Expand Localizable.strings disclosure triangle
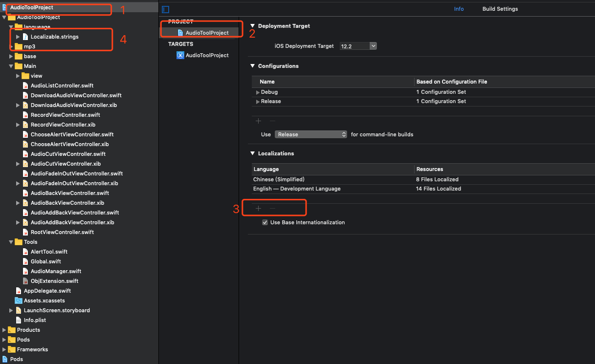Image resolution: width=595 pixels, height=364 pixels. pos(18,37)
